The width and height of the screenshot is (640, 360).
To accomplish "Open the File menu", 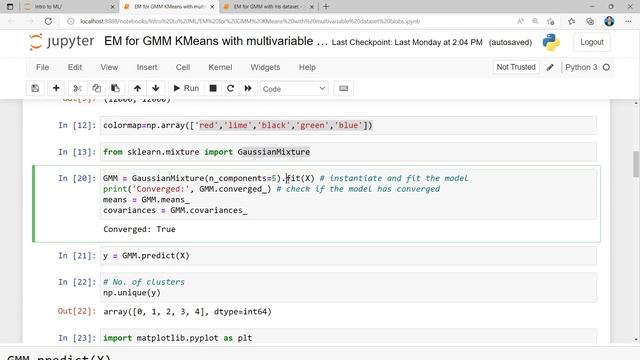I will (42, 67).
